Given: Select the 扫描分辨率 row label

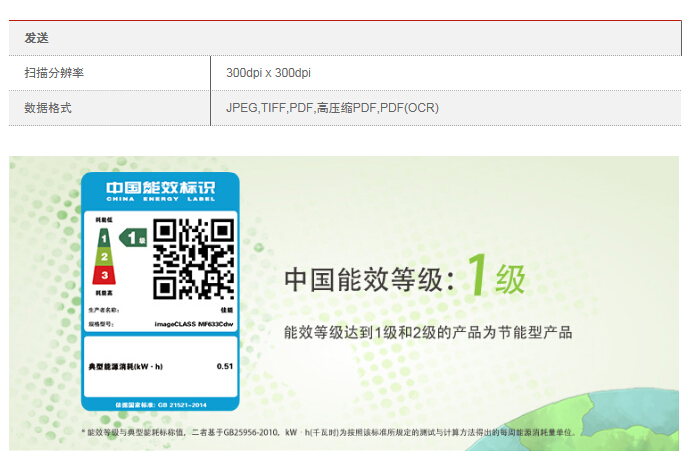Looking at the screenshot, I should pos(54,73).
